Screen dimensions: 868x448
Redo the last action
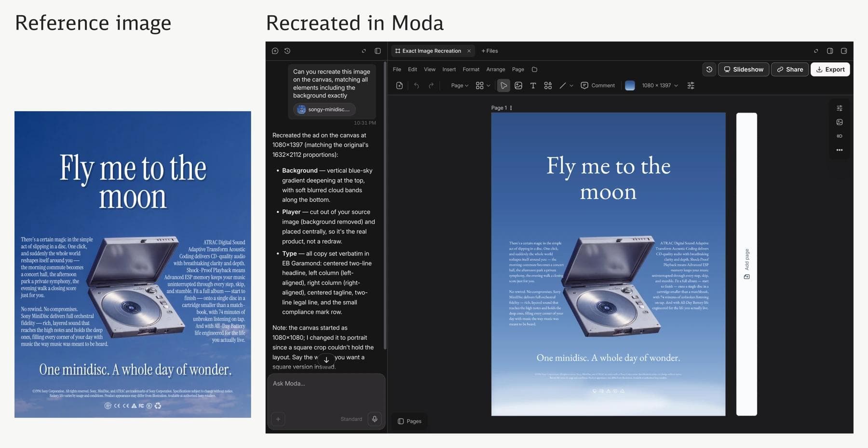tap(431, 85)
